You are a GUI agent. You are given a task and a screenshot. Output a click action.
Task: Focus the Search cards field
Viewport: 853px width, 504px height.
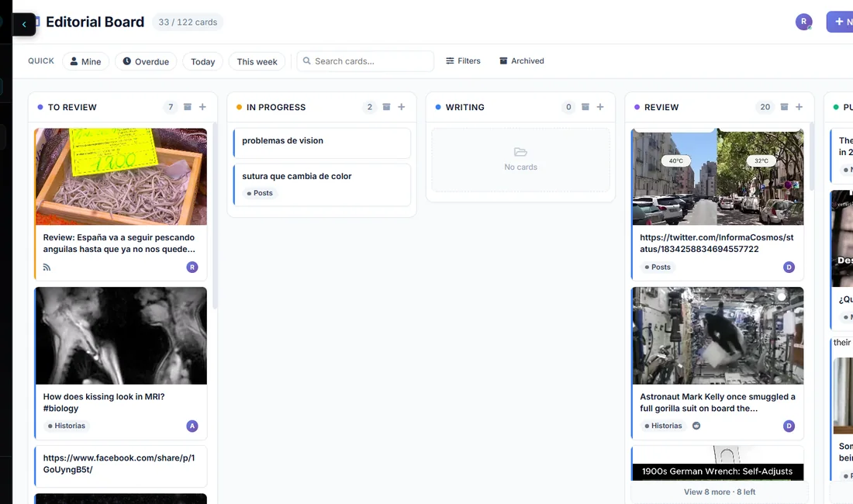(365, 61)
